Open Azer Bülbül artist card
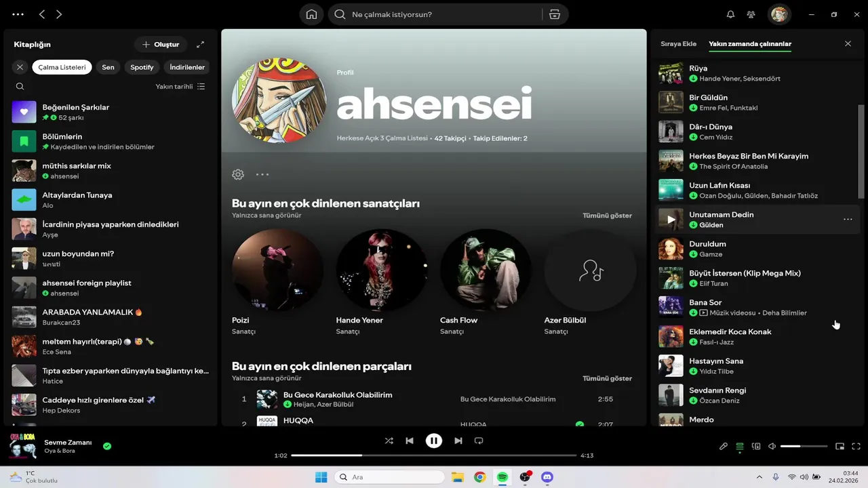Image resolution: width=868 pixels, height=488 pixels. (590, 282)
